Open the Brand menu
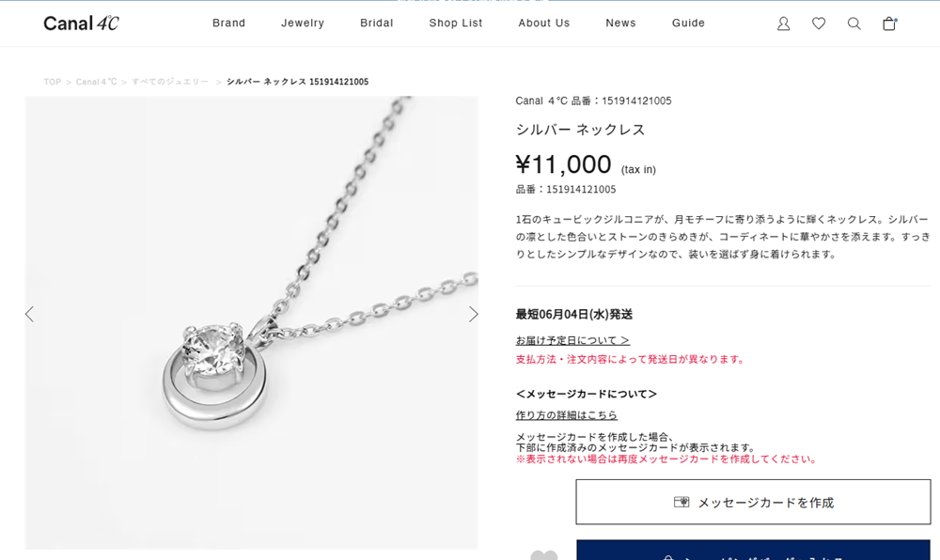Image resolution: width=940 pixels, height=560 pixels. tap(229, 23)
